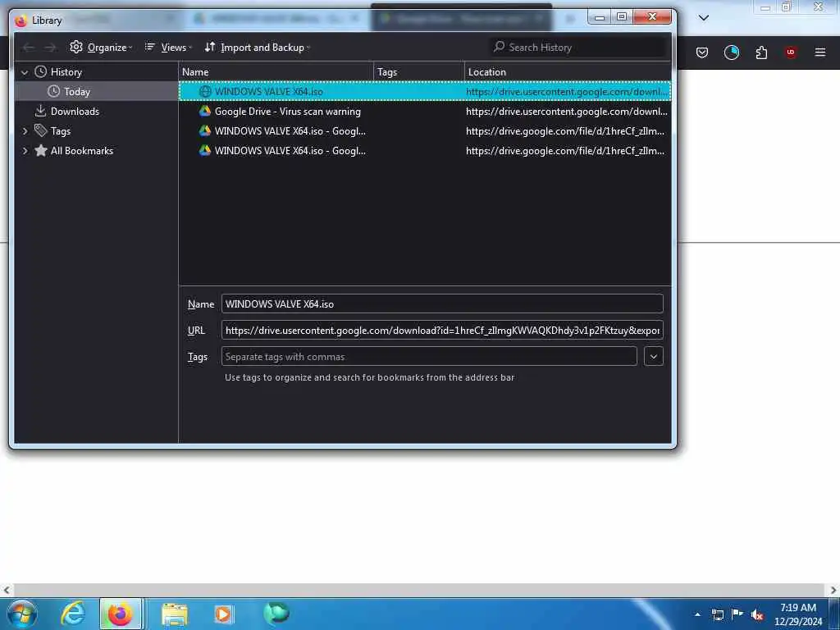Show hidden system tray icons
840x630 pixels.
[697, 614]
